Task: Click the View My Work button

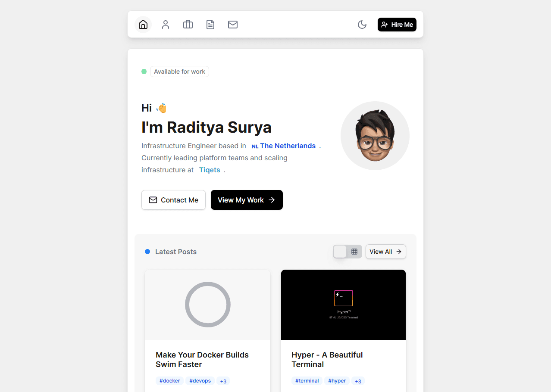Action: 247,200
